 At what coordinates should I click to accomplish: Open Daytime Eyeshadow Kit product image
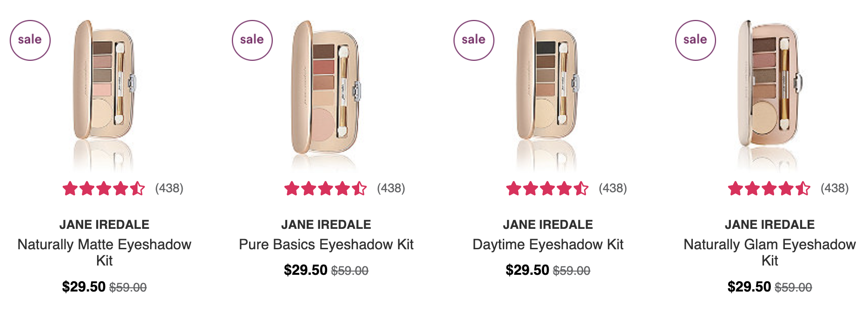click(x=548, y=93)
